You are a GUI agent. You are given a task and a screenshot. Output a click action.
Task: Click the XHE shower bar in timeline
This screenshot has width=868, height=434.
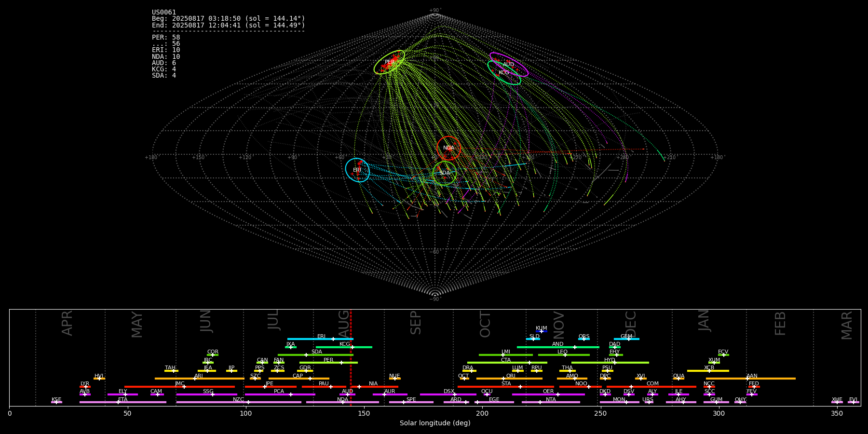[x=837, y=402]
